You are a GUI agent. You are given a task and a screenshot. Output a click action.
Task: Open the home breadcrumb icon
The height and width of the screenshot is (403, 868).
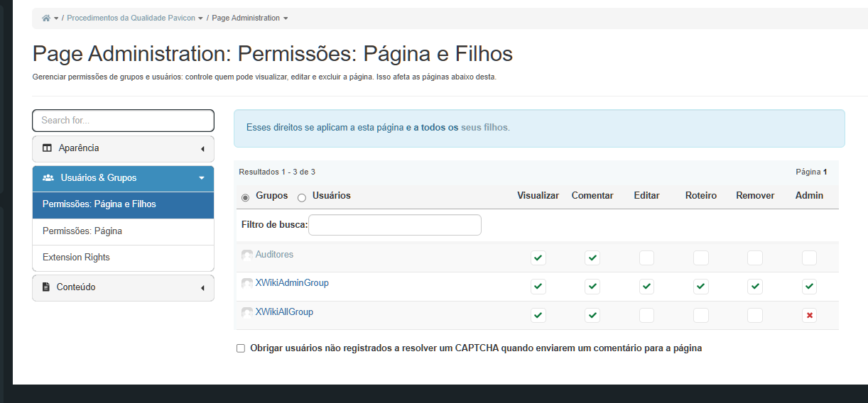point(46,18)
